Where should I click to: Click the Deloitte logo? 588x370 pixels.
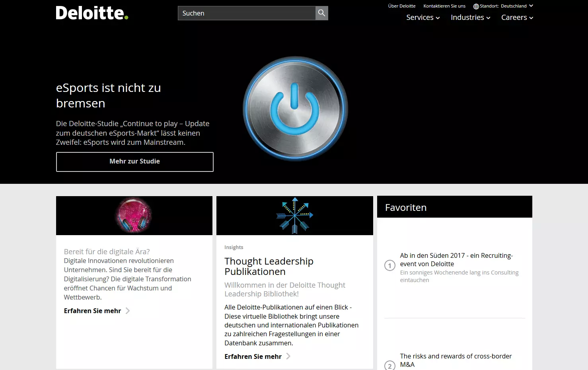pyautogui.click(x=92, y=13)
